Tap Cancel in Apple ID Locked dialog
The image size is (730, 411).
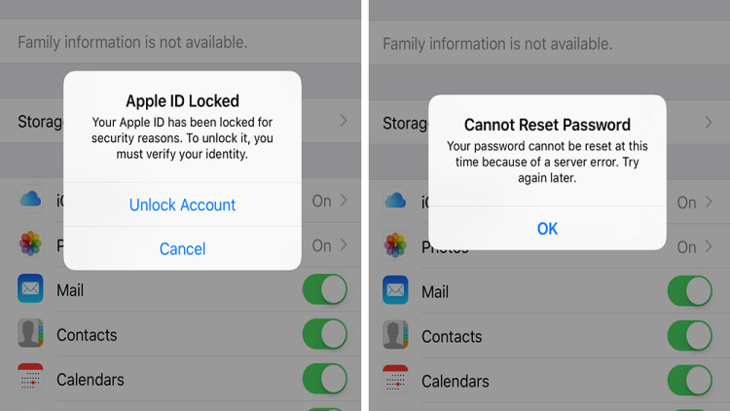pos(182,249)
